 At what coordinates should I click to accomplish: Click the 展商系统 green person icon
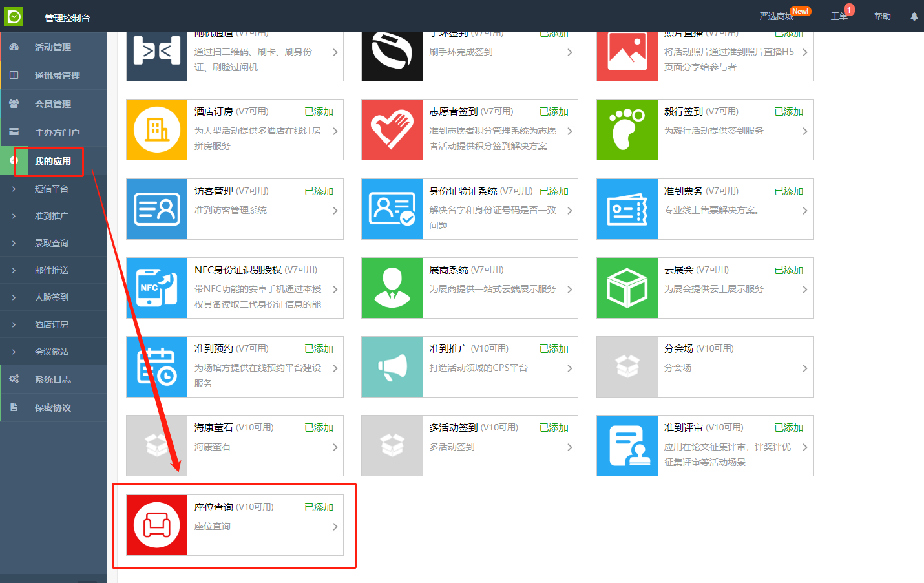point(392,288)
